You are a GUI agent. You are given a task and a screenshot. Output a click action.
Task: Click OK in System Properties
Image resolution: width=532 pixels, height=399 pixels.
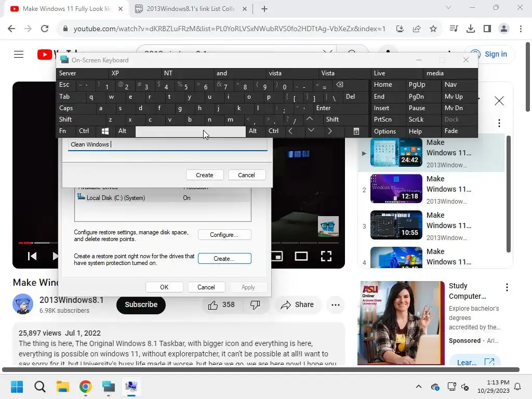point(164,287)
